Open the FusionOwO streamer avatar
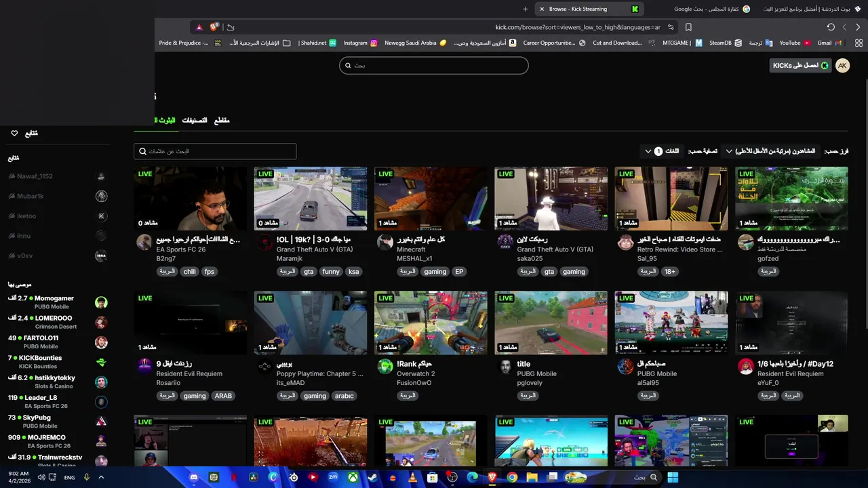The image size is (868, 488). pyautogui.click(x=385, y=367)
